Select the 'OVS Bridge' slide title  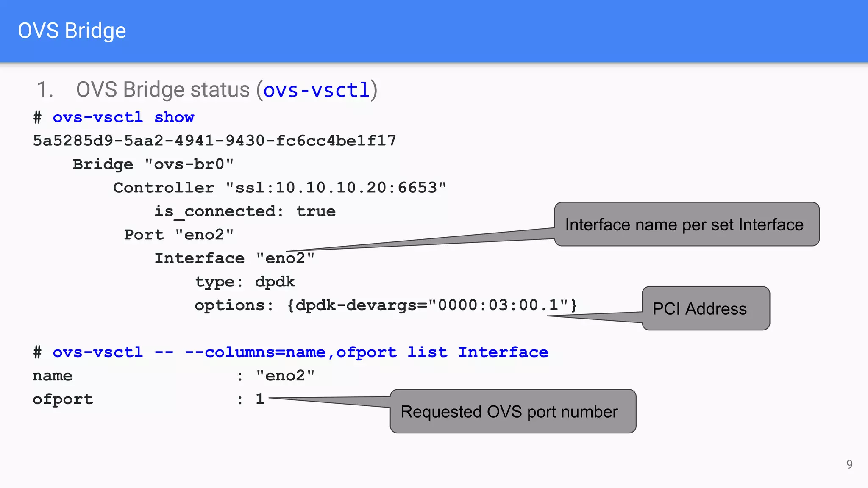[72, 31]
